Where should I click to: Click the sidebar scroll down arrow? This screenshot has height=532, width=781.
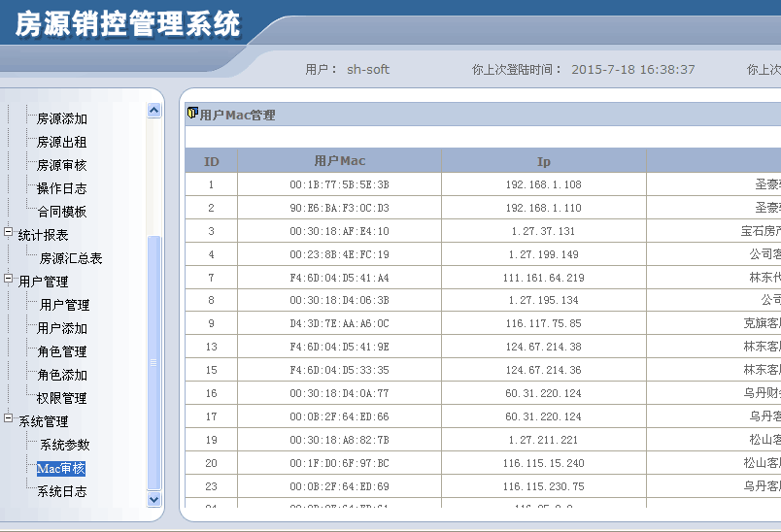pyautogui.click(x=153, y=499)
